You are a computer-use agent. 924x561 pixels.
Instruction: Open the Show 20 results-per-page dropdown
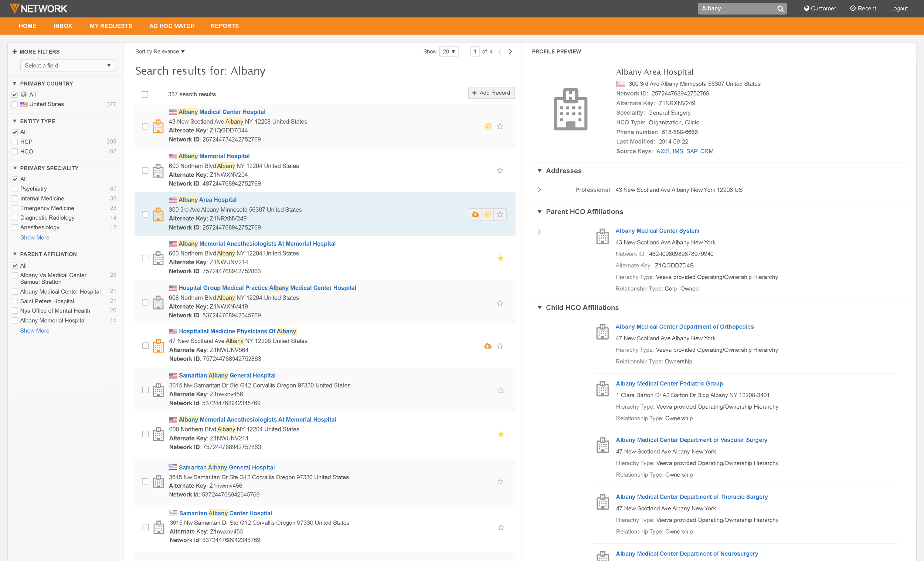[x=448, y=52]
